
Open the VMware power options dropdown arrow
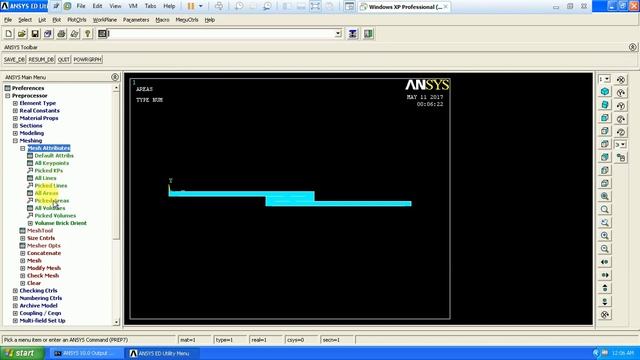(x=200, y=6)
